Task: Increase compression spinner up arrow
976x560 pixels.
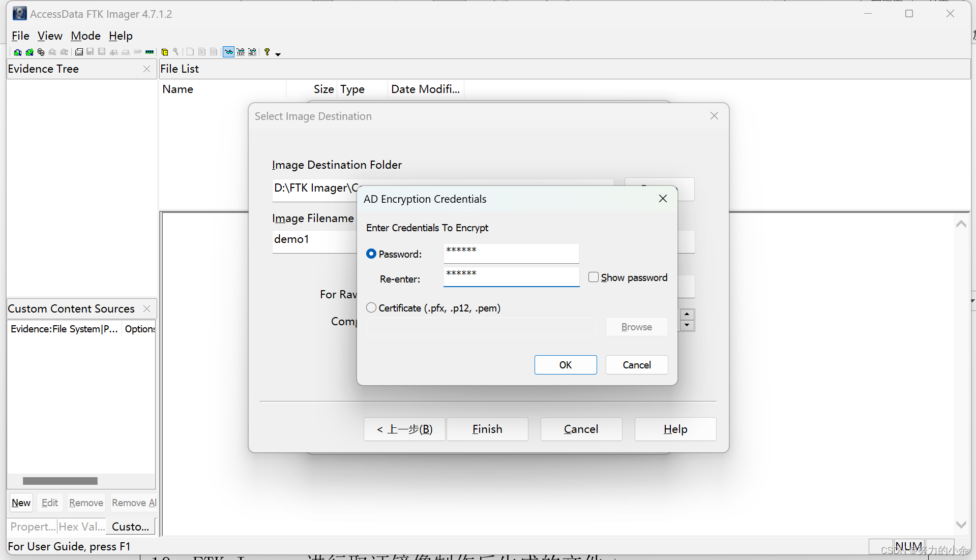Action: point(687,315)
